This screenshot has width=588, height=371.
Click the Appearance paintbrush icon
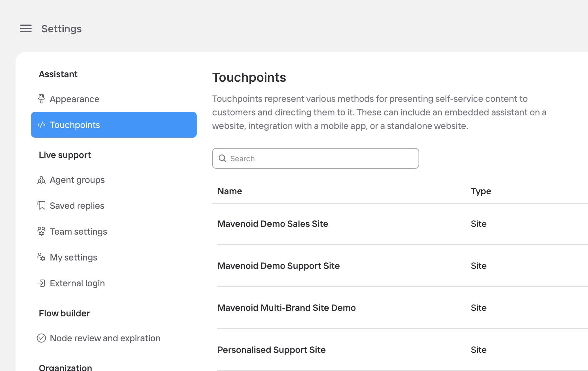[41, 99]
